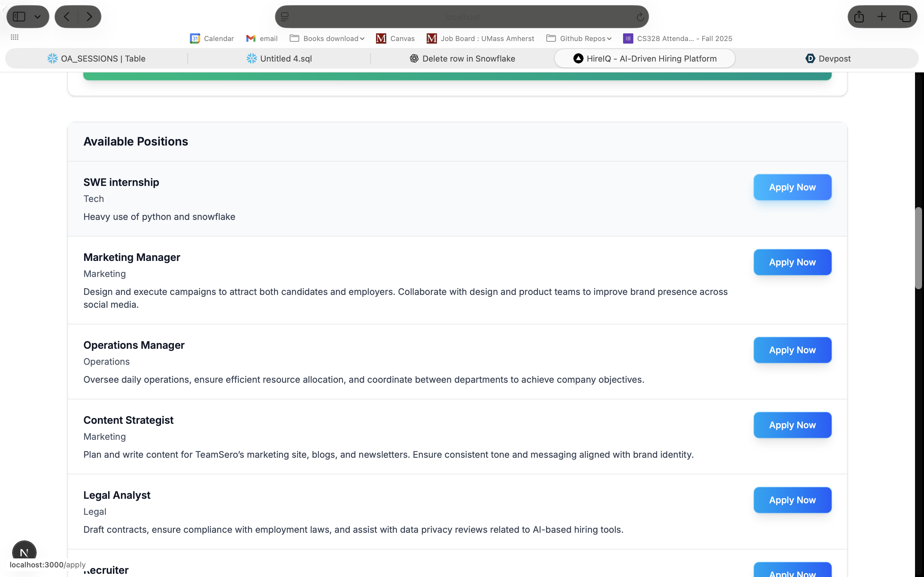Expand the Books download bookmarks folder
The width and height of the screenshot is (924, 577).
(x=327, y=38)
